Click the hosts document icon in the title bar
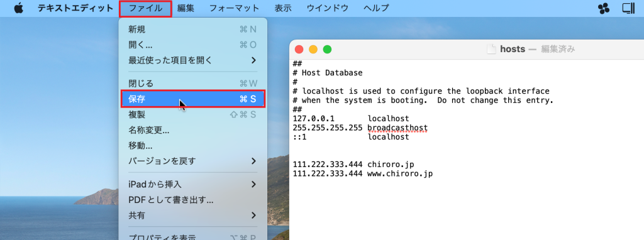Image resolution: width=644 pixels, height=240 pixels. (x=491, y=49)
